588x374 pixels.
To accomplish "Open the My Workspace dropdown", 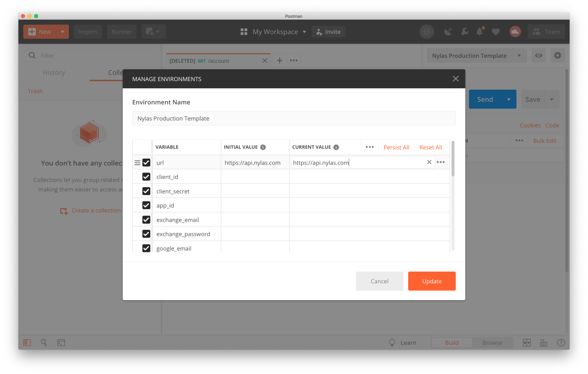I will (x=273, y=32).
